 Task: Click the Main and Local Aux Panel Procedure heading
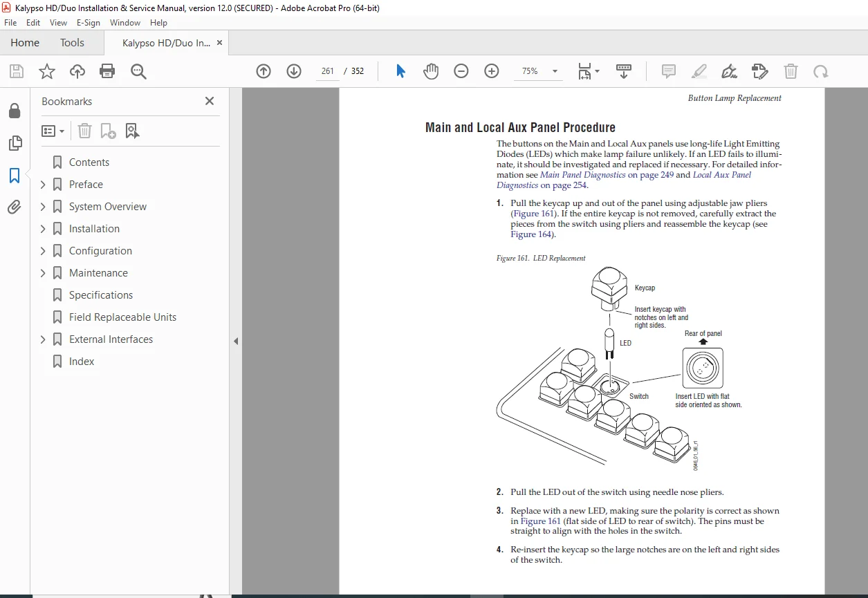[x=520, y=128]
